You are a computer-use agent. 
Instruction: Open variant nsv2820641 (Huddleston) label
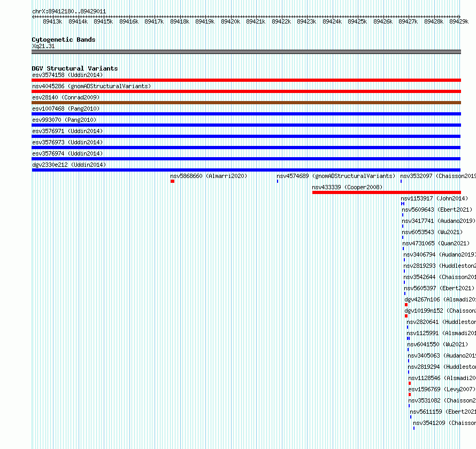441,322
